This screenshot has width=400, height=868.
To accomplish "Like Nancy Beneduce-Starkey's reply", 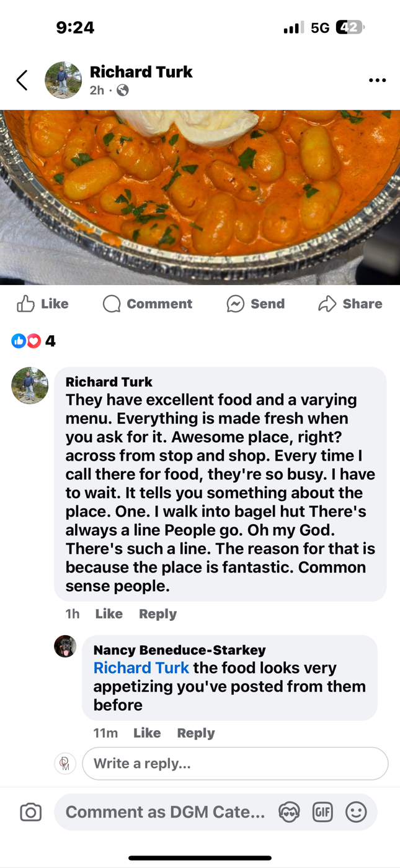I will (146, 733).
